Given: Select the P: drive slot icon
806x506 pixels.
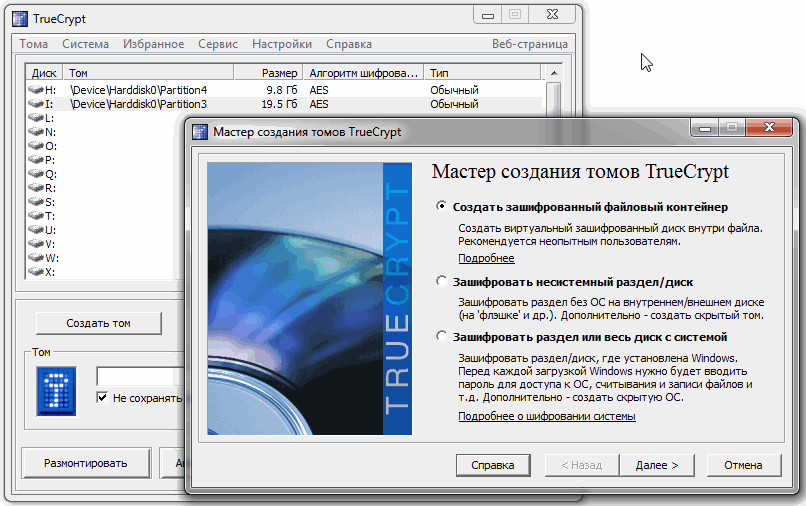Looking at the screenshot, I should coord(36,160).
